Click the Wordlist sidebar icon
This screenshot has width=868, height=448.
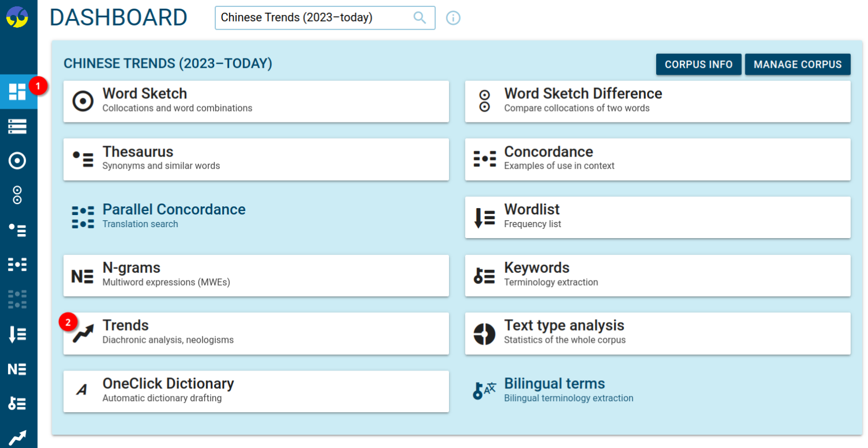(x=19, y=334)
